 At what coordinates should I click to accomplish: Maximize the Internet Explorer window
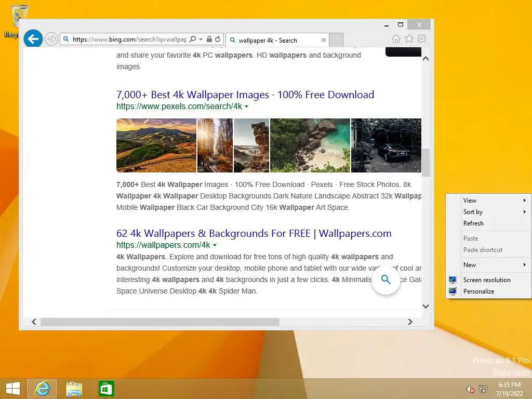click(x=401, y=24)
